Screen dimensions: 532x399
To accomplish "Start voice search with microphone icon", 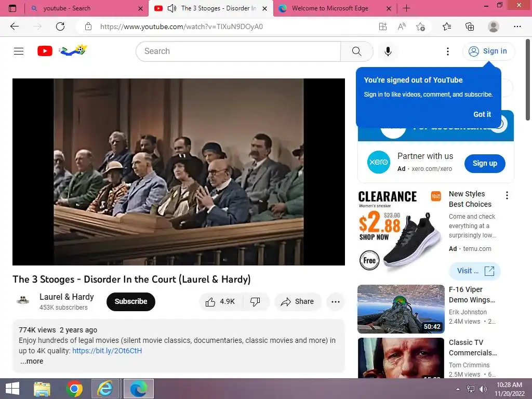I will click(388, 51).
